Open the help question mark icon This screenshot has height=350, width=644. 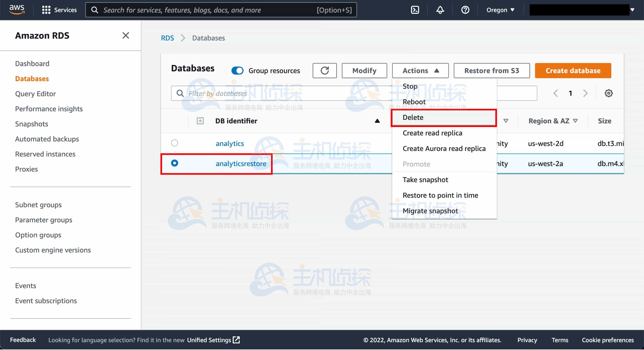(465, 10)
